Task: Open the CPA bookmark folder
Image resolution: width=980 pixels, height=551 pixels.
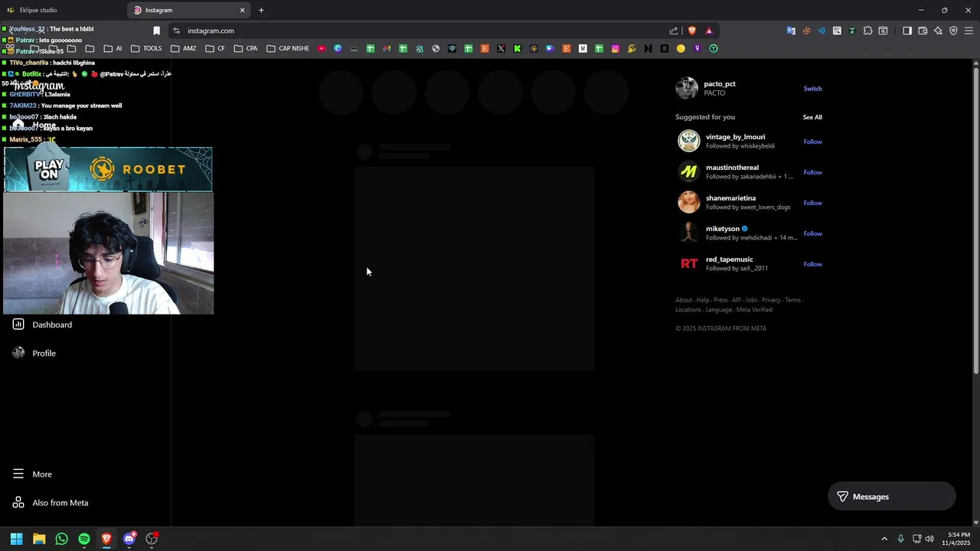Action: [246, 48]
